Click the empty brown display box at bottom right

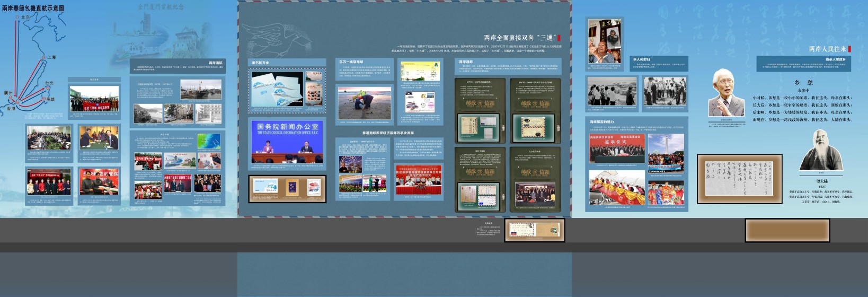click(x=787, y=230)
